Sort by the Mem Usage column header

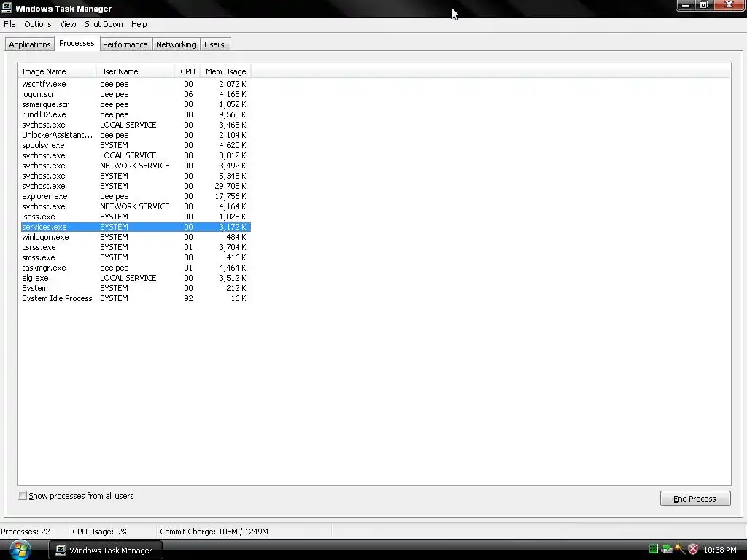[225, 71]
